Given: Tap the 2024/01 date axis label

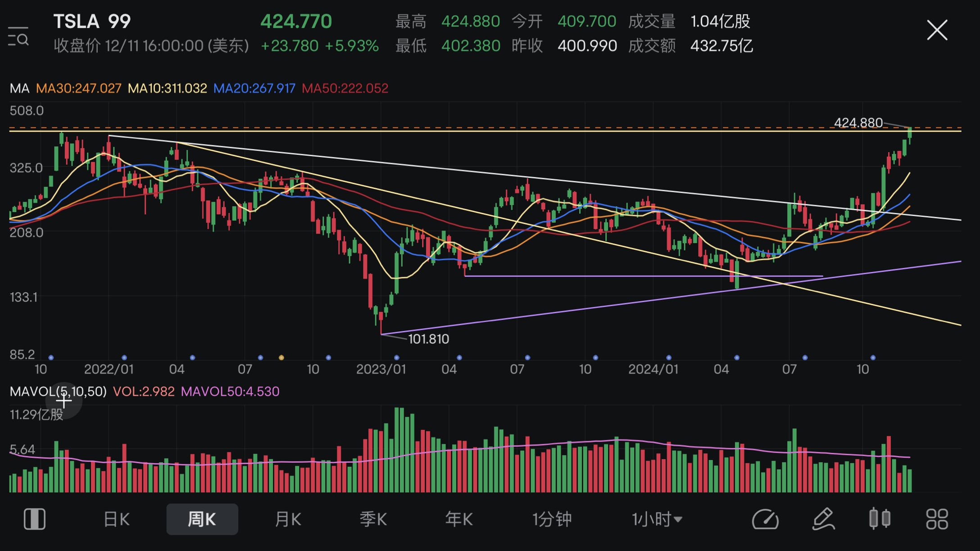Looking at the screenshot, I should 653,370.
